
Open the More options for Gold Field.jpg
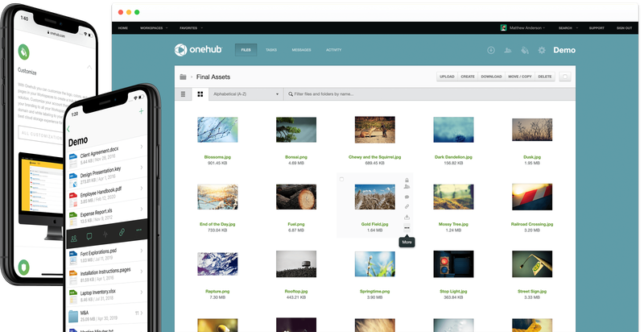point(407,228)
